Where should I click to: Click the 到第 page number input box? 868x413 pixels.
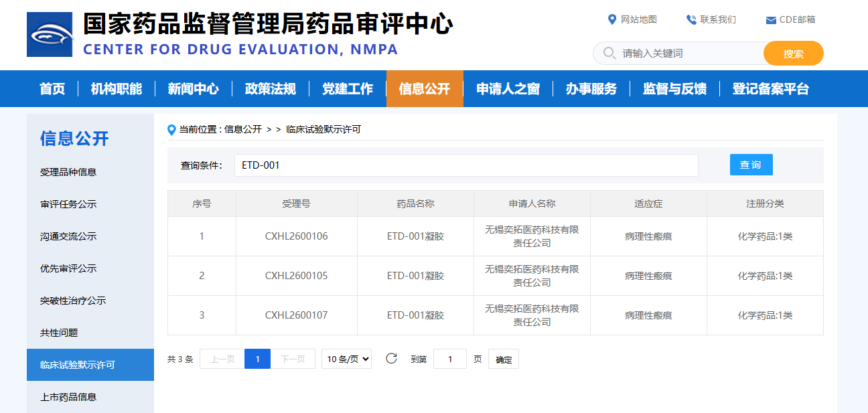tap(449, 359)
